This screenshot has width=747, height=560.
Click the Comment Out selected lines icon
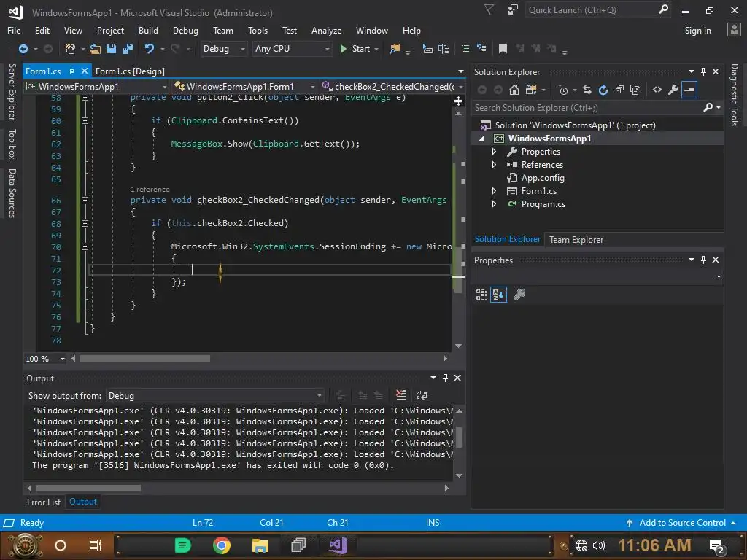pyautogui.click(x=465, y=49)
